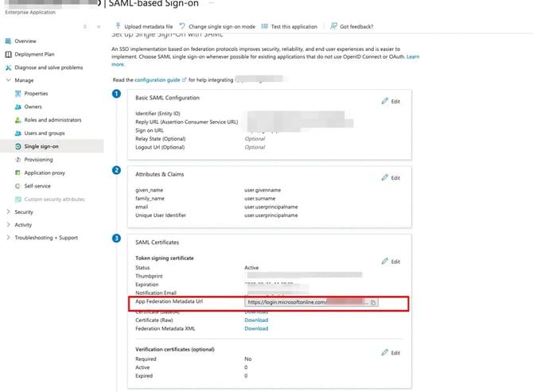533x392 pixels.
Task: Select the Single sign-on icon
Action: tap(18, 146)
